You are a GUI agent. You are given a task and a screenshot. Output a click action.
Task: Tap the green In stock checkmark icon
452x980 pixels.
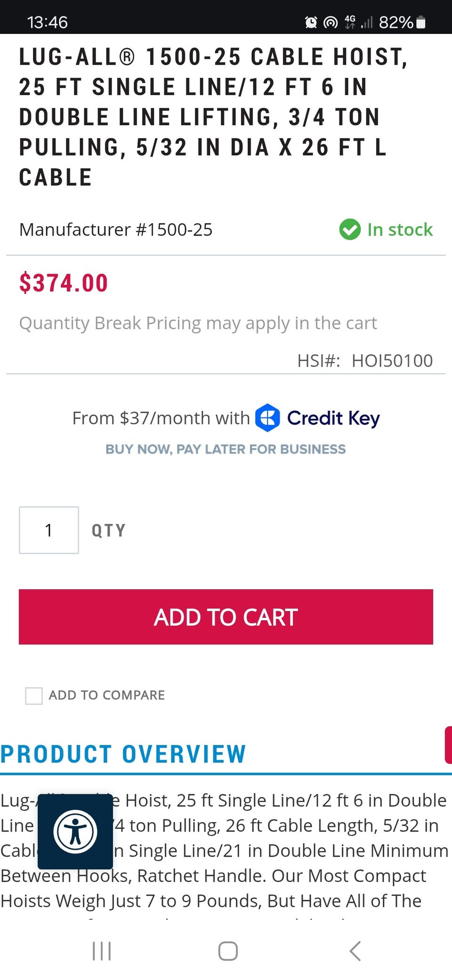tap(350, 229)
